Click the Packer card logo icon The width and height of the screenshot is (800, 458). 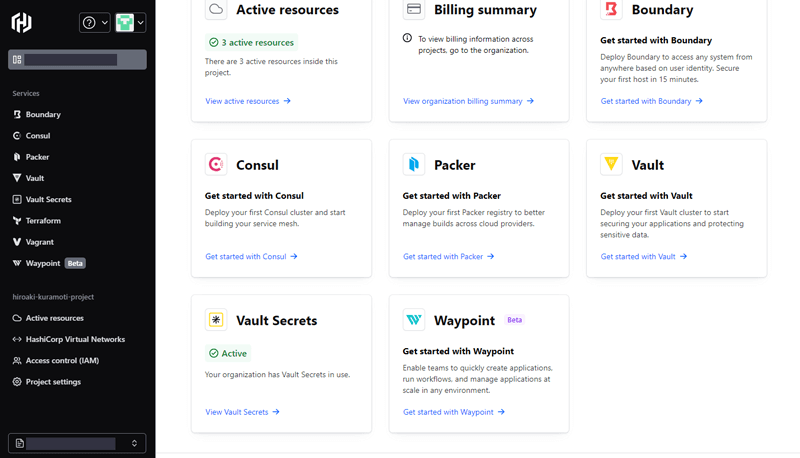point(414,164)
